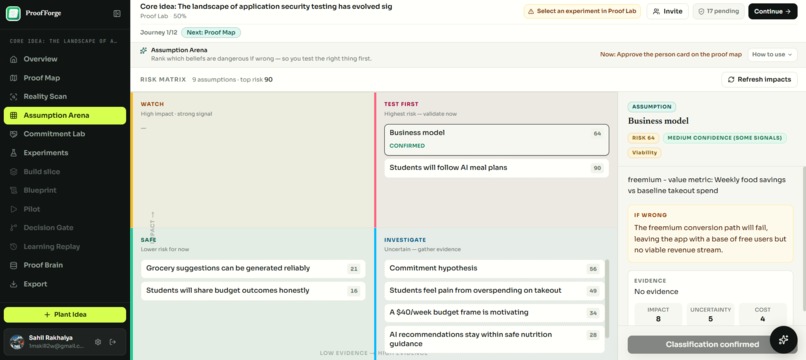Viewport: 806px width, 360px height.
Task: Click the Assumption Arena sparkle icon
Action: point(143,50)
